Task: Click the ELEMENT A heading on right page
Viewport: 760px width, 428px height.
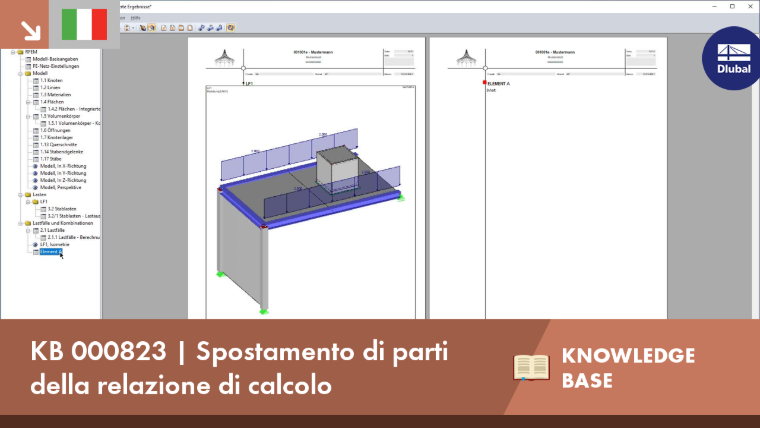Action: tap(498, 83)
